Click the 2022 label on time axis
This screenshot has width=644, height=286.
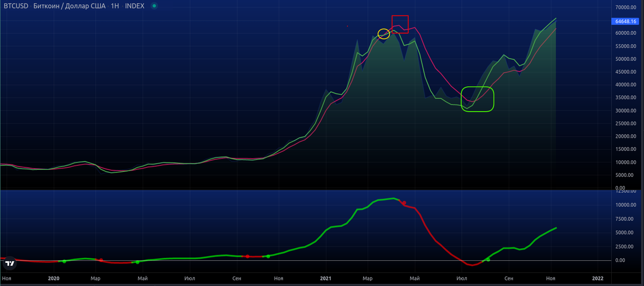(x=598, y=278)
